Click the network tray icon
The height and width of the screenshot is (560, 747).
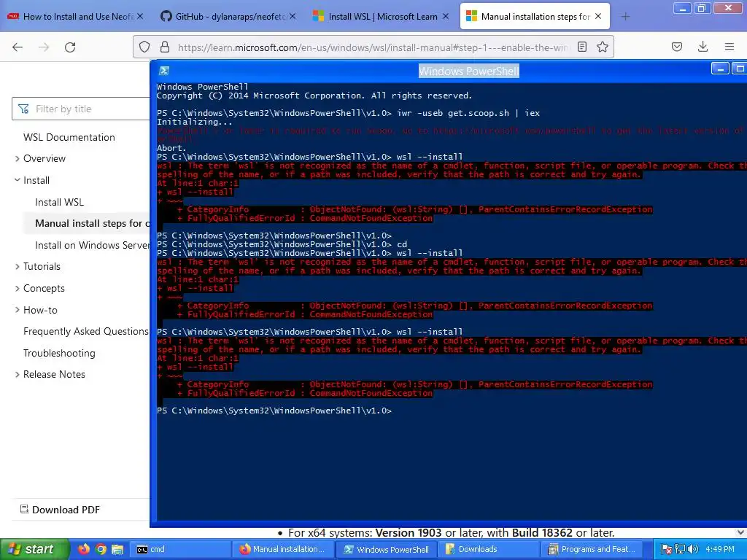[680, 549]
